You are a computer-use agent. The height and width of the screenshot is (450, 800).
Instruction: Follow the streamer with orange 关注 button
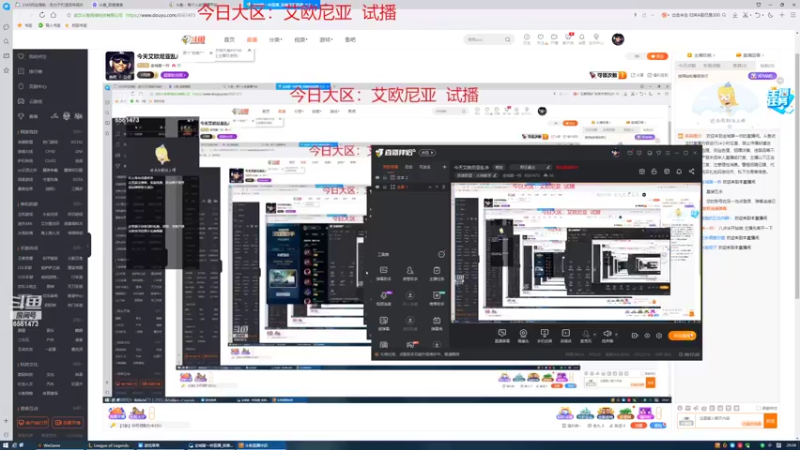(x=657, y=56)
